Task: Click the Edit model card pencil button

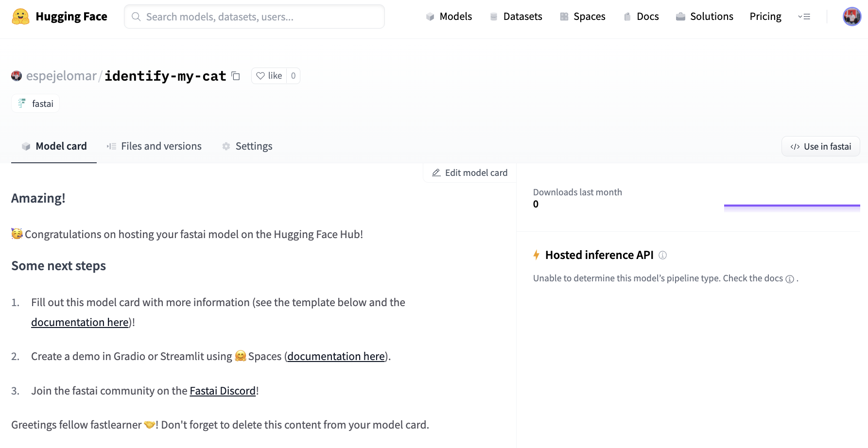Action: click(469, 173)
